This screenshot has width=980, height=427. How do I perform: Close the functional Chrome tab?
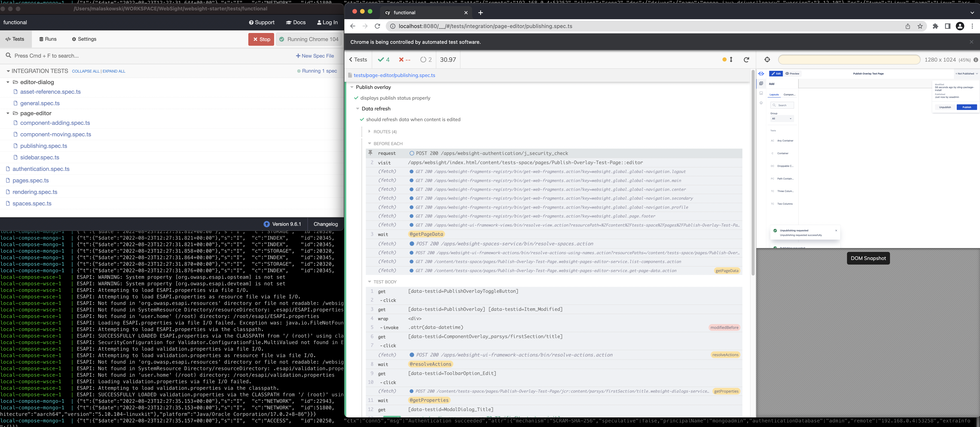pyautogui.click(x=466, y=12)
